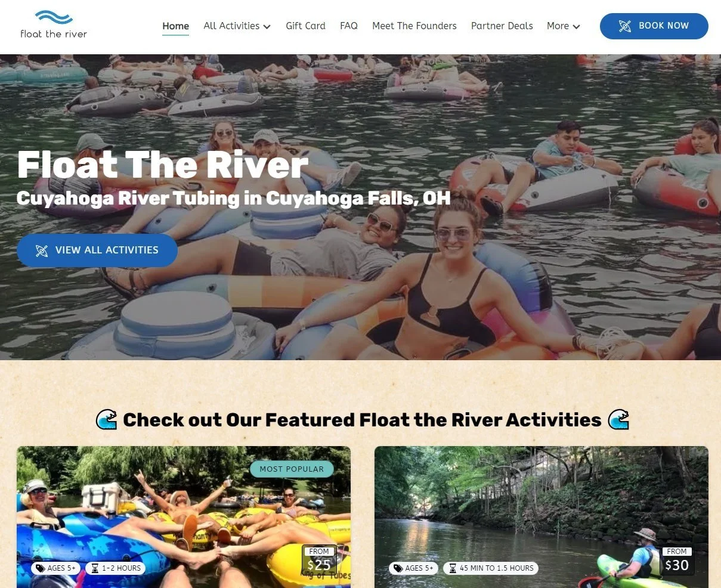Expand the All Activities dropdown chevron

click(267, 27)
